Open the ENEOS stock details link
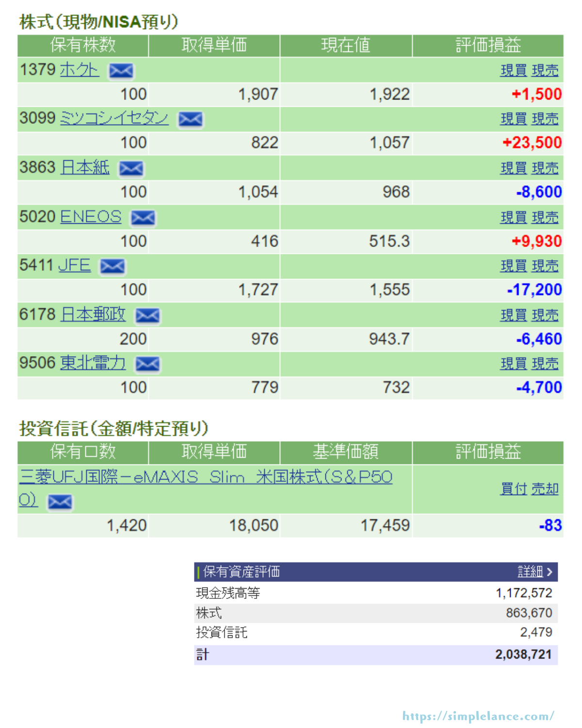 [x=91, y=216]
